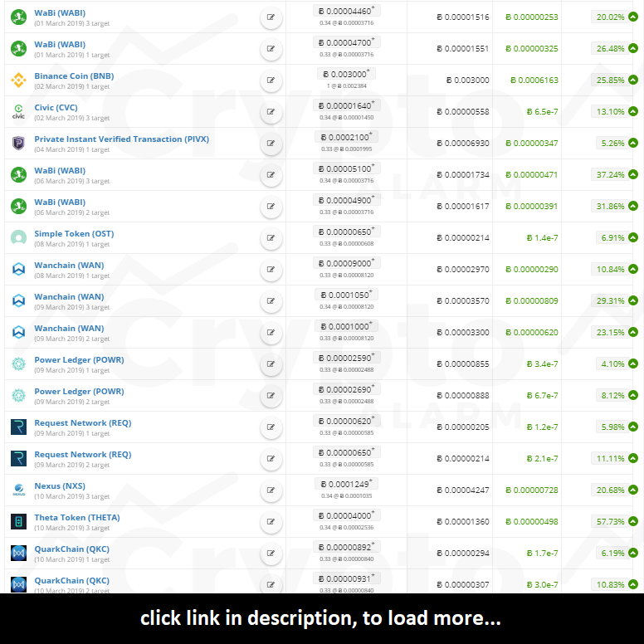Image resolution: width=644 pixels, height=644 pixels.
Task: Click edit icon in Request Network 11.11% row
Action: [x=271, y=459]
